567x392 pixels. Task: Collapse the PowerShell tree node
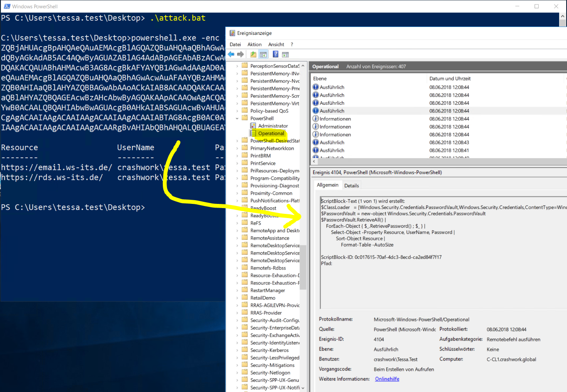[237, 118]
